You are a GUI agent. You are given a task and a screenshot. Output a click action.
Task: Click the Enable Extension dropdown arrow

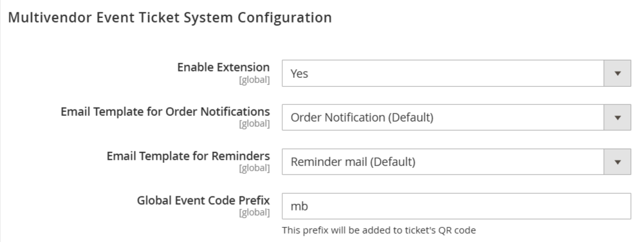617,73
